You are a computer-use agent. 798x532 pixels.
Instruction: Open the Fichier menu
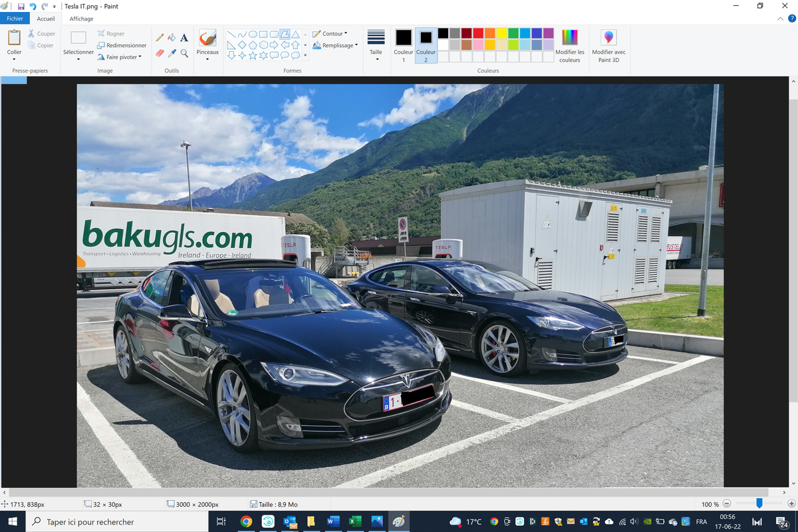(15, 19)
